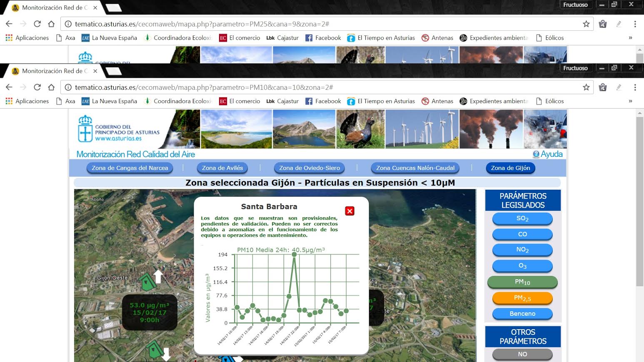Click the peak data point on PM10 chart
This screenshot has width=644, height=362.
(x=294, y=254)
